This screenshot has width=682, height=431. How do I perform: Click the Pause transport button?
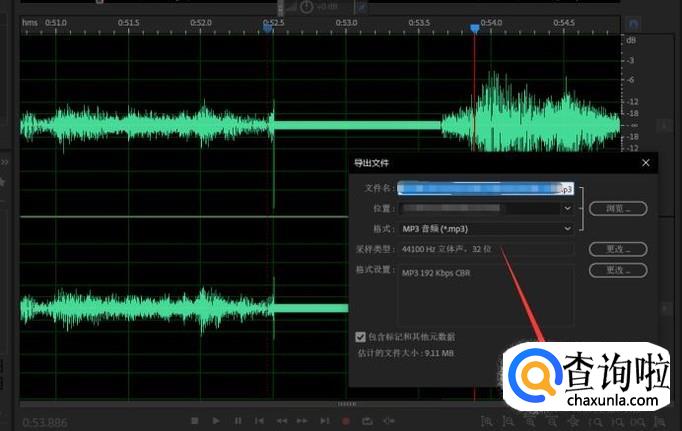(238, 421)
